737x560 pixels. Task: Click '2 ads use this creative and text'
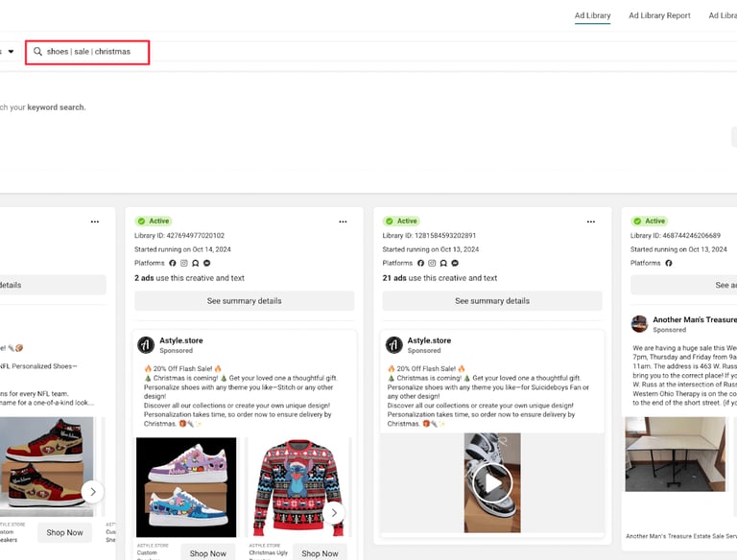pos(189,278)
